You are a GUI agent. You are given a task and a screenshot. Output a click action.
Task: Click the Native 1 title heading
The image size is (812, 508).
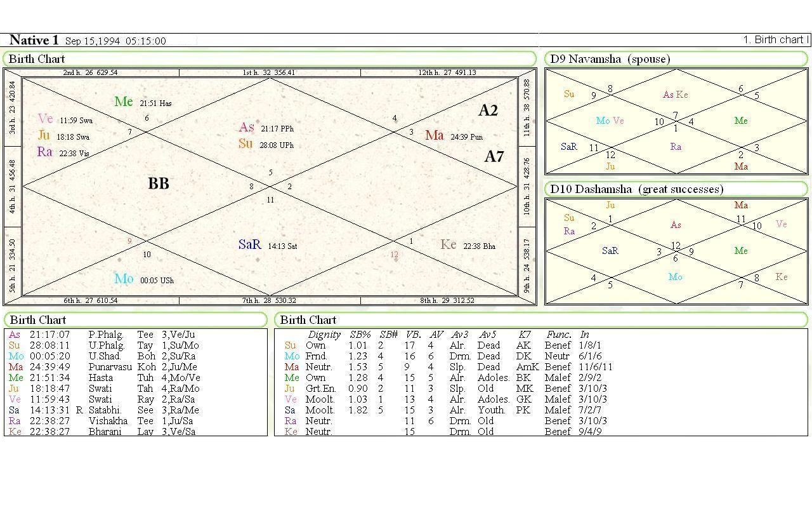pos(34,40)
